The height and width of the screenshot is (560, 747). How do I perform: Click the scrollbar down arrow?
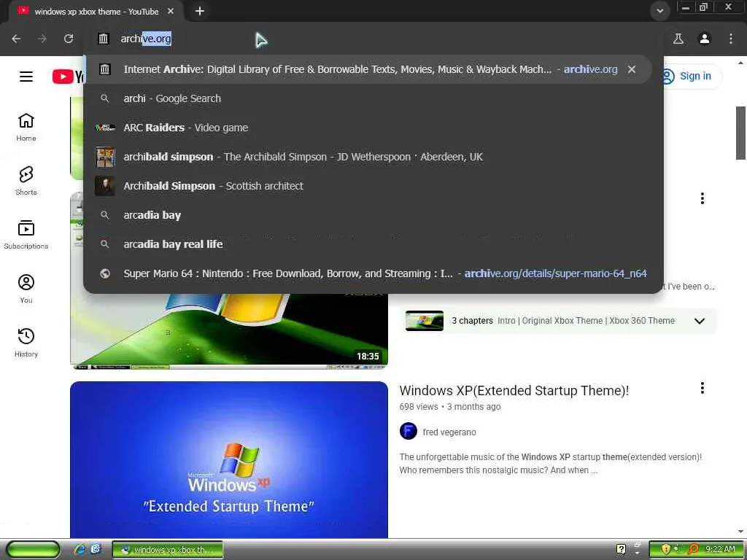pyautogui.click(x=741, y=532)
